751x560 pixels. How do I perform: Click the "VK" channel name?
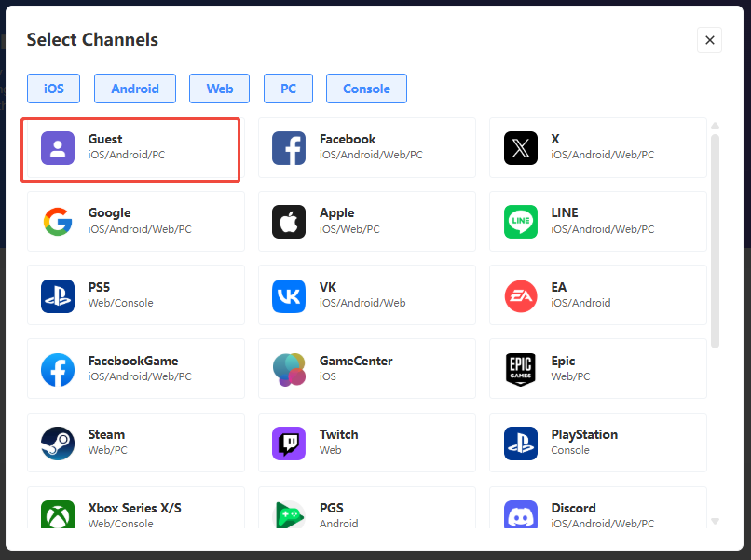(x=328, y=287)
